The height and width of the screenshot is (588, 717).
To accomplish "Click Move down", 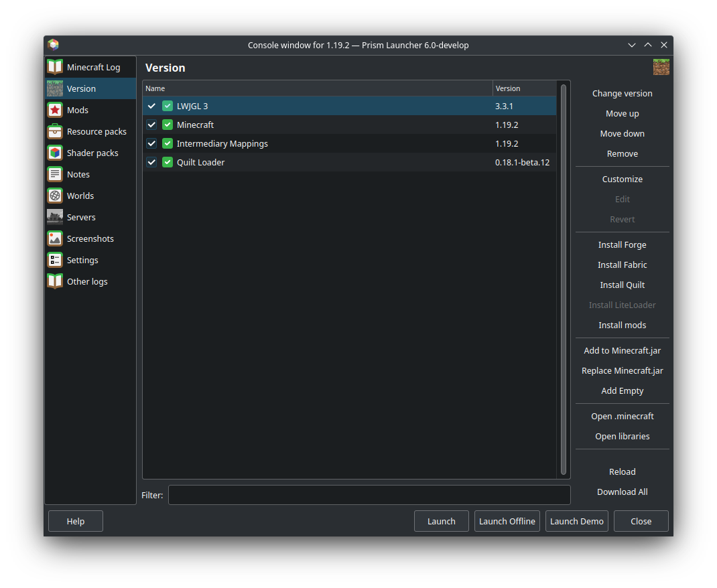I will pos(622,134).
